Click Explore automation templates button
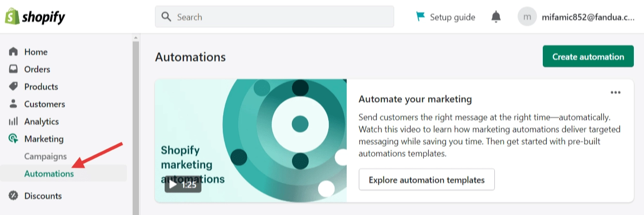Viewport: 644px width, 215px height. (x=427, y=180)
